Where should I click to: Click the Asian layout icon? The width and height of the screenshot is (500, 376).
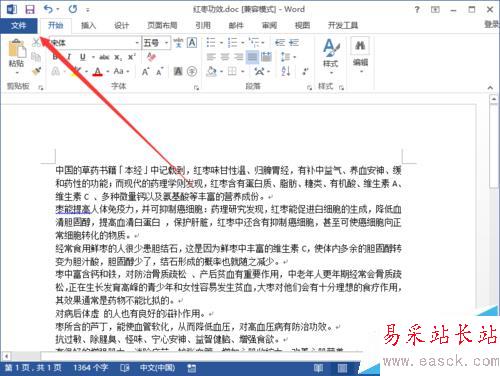259,71
